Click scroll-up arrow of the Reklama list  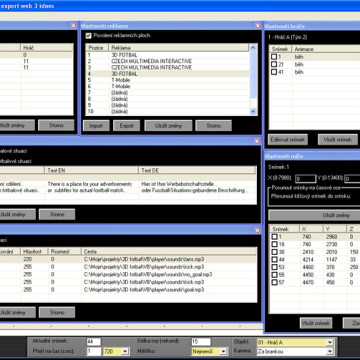coord(253,48)
